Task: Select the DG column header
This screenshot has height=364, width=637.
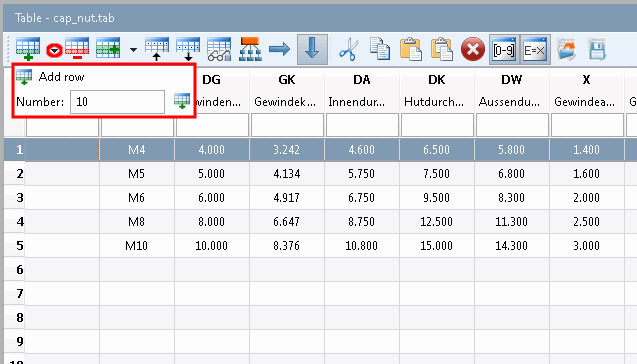Action: [x=212, y=80]
